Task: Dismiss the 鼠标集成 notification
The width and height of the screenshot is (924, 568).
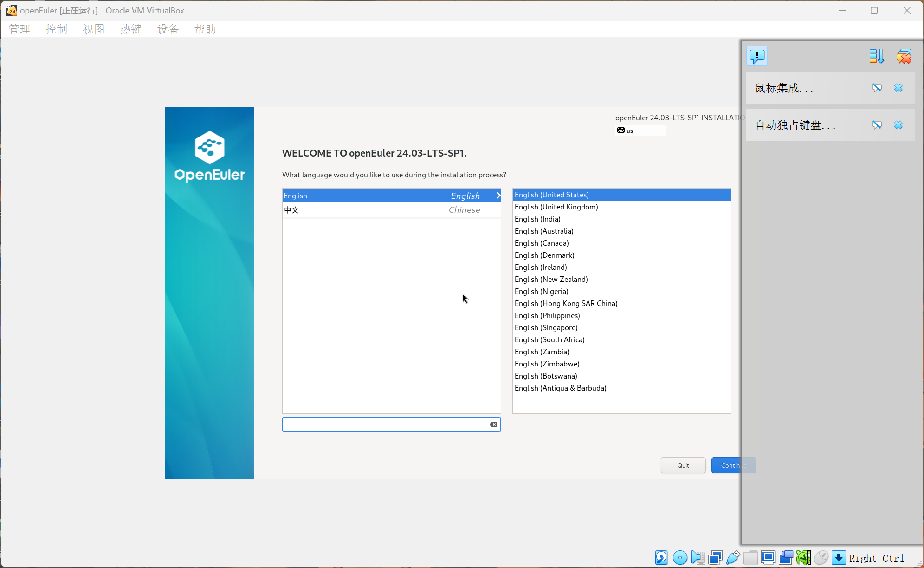Action: click(898, 88)
